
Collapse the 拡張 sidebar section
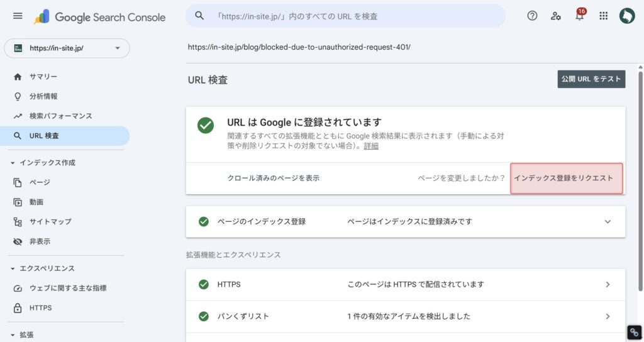coord(13,335)
